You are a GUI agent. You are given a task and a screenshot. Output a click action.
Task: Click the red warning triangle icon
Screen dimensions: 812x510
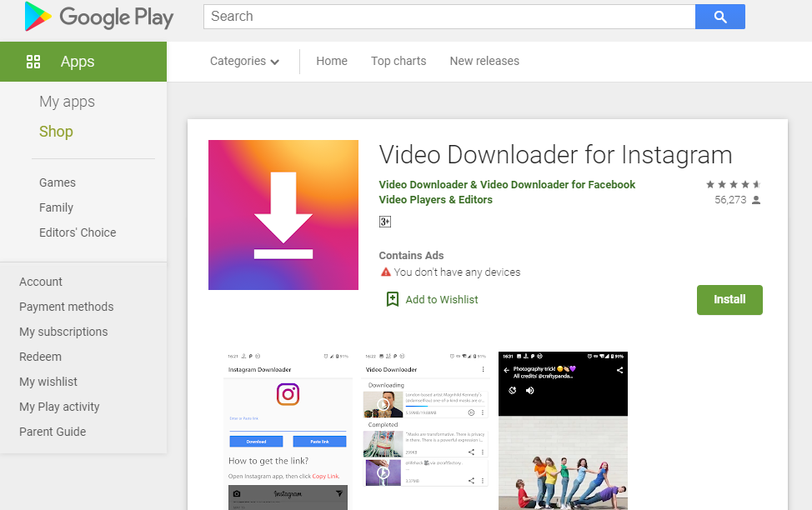(385, 272)
